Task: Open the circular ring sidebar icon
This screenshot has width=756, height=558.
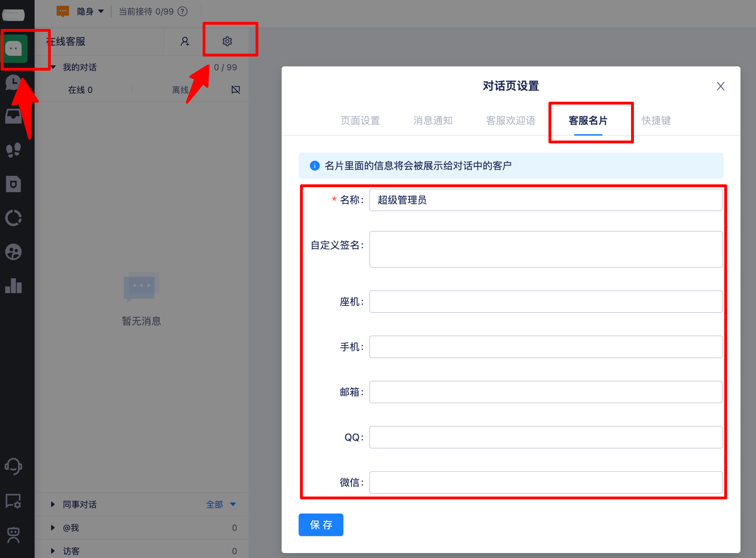Action: pos(13,218)
